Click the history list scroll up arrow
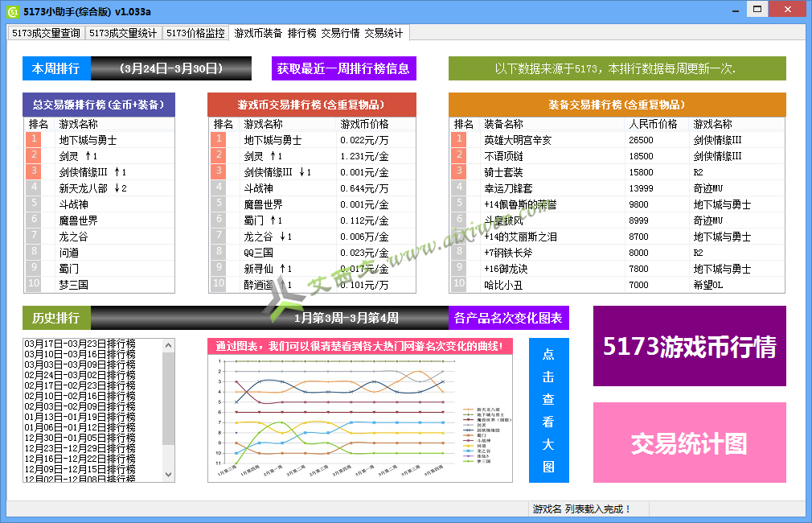This screenshot has width=812, height=523. (x=168, y=345)
